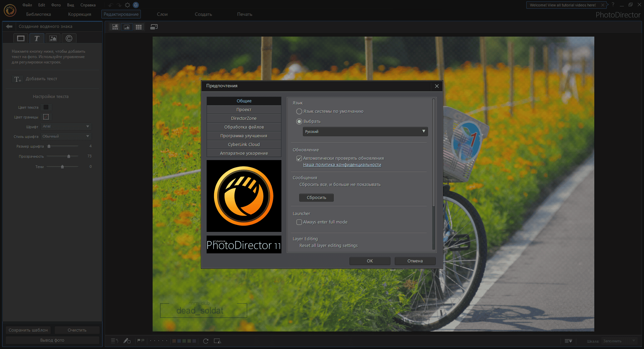Open notifications bell icon
The height and width of the screenshot is (349, 644).
136,5
